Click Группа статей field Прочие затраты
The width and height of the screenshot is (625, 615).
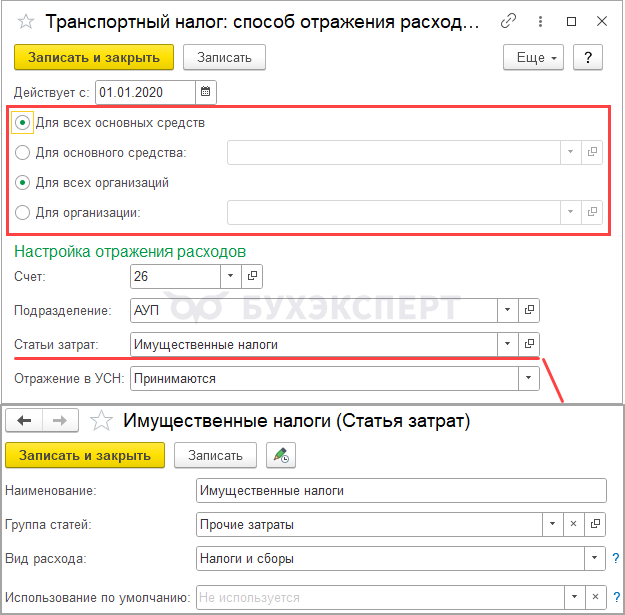tap(369, 524)
